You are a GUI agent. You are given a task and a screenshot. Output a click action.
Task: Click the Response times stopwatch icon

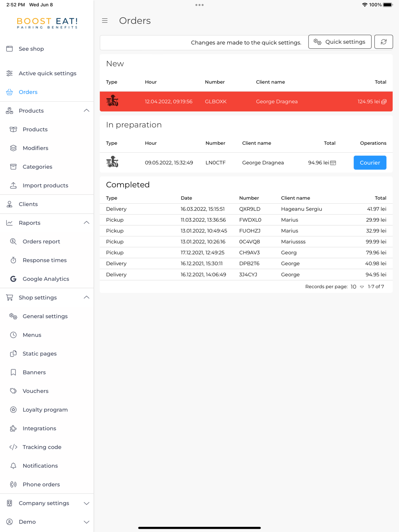[13, 260]
